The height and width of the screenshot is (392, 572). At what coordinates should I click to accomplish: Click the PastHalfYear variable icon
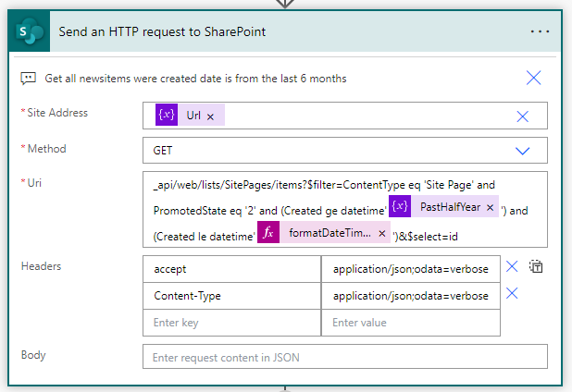400,206
